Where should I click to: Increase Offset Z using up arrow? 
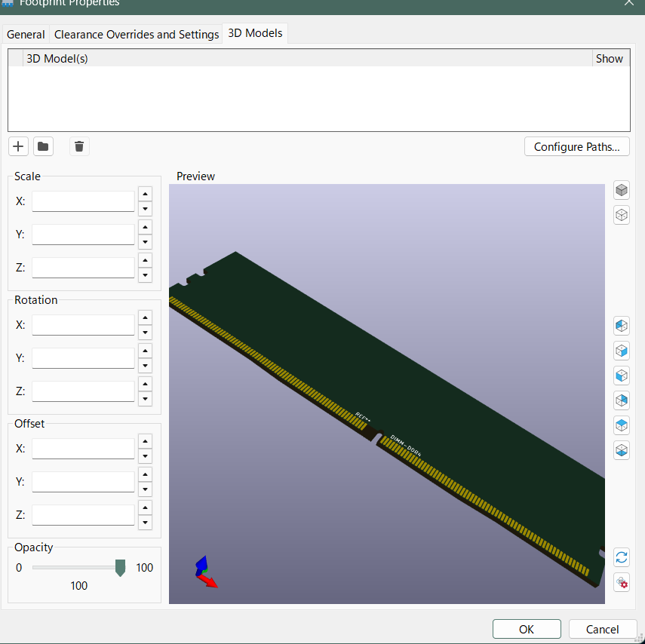pos(146,508)
